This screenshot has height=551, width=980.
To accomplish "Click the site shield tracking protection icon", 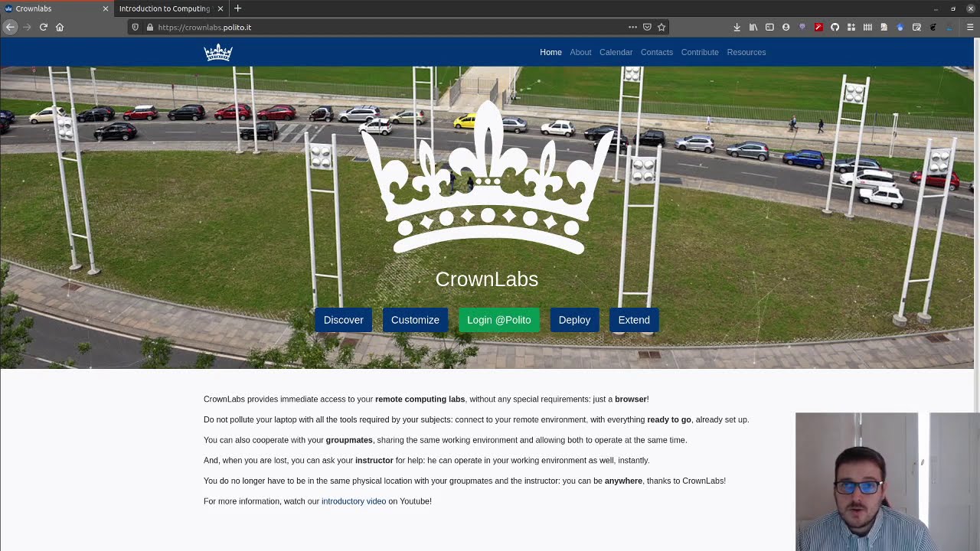I will (136, 27).
